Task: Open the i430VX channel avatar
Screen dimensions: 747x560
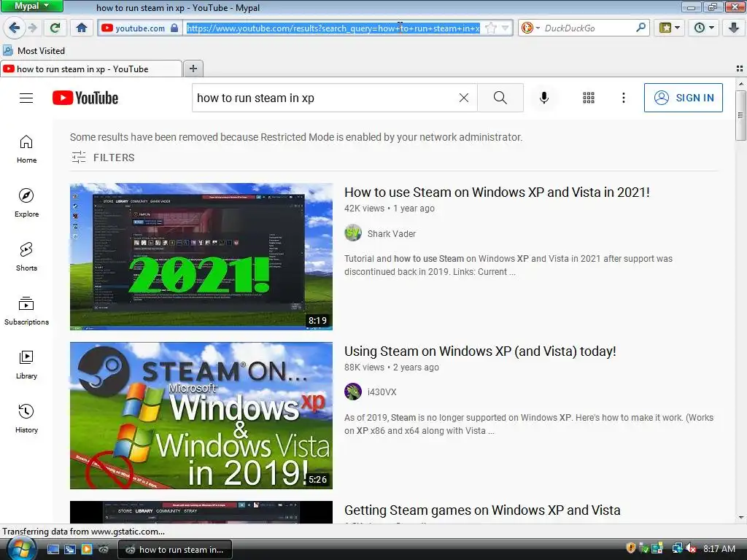Action: click(353, 392)
